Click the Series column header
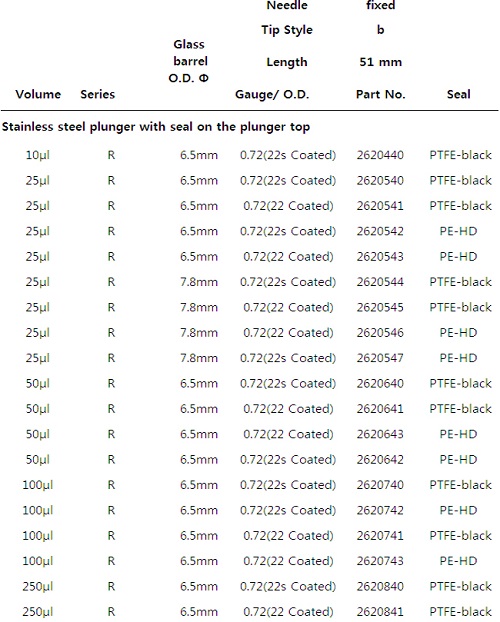The height and width of the screenshot is (622, 500). tap(98, 94)
